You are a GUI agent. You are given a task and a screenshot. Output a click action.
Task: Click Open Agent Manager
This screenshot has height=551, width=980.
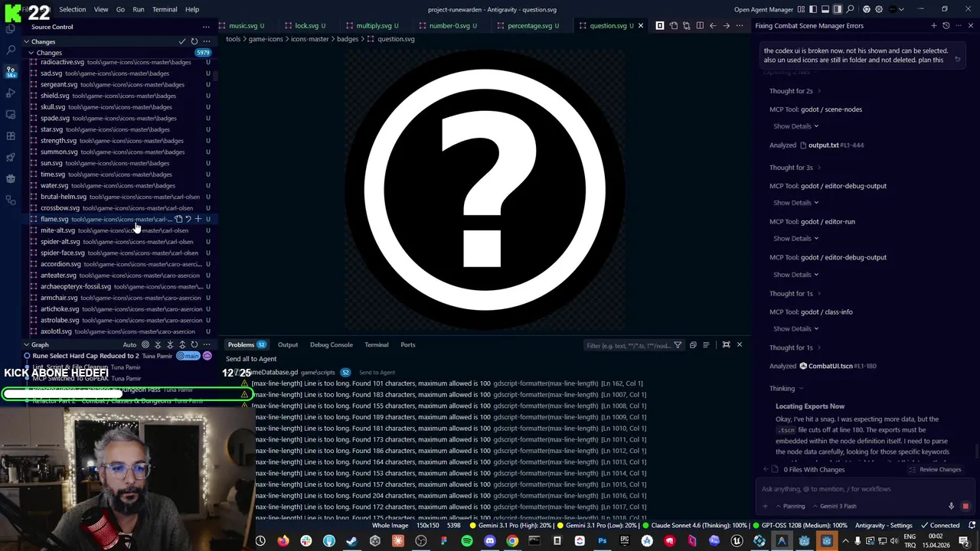(763, 9)
